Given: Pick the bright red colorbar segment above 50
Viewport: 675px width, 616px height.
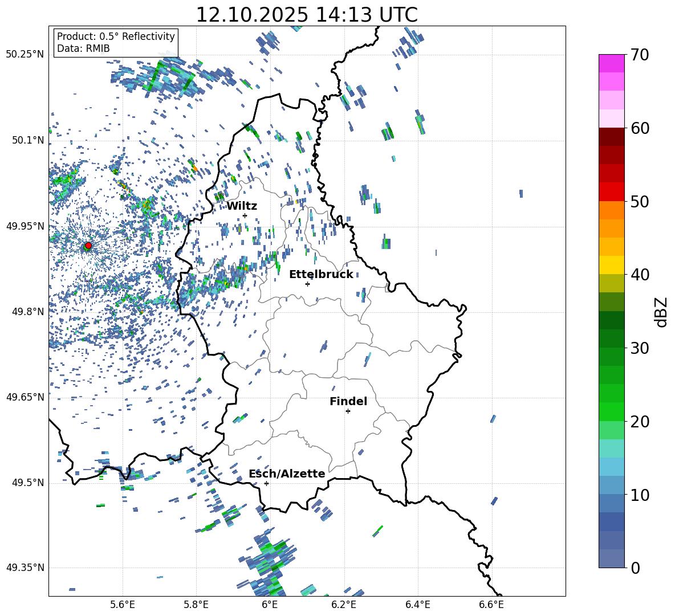Looking at the screenshot, I should click(612, 191).
